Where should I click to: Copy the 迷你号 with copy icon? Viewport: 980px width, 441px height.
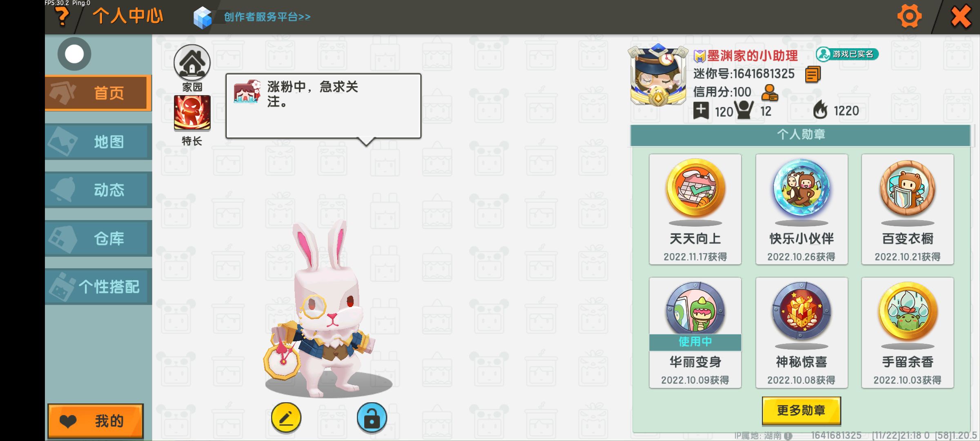click(x=813, y=74)
